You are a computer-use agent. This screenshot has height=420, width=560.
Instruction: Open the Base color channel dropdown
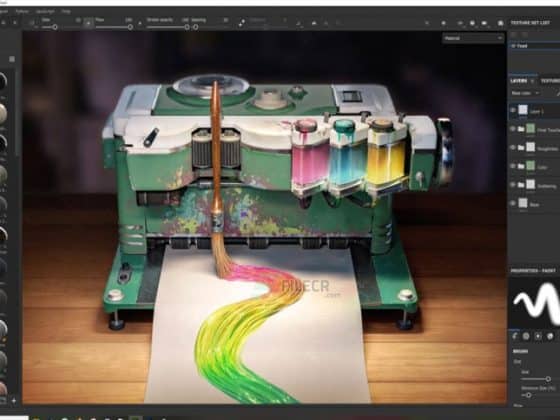(x=525, y=93)
